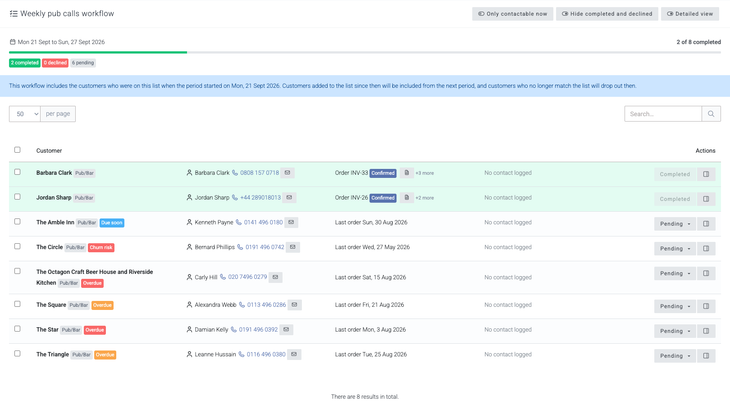Viewport: 730px width, 409px height.
Task: Click the search magnifier button
Action: pyautogui.click(x=711, y=114)
